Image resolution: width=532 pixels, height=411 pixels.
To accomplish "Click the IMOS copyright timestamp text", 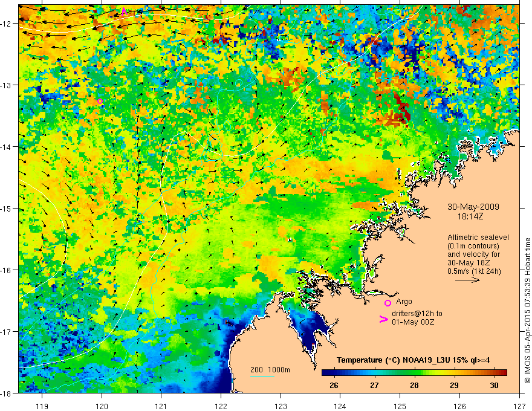I will pyautogui.click(x=527, y=310).
